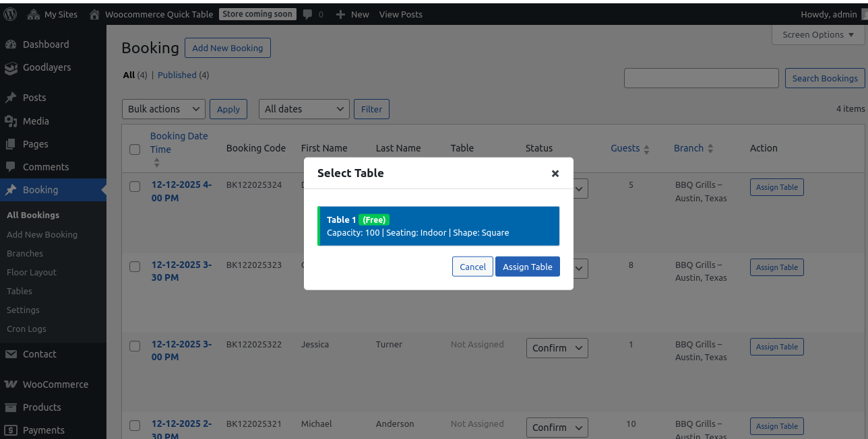868x439 pixels.
Task: Open Screen Options panel
Action: (x=817, y=35)
